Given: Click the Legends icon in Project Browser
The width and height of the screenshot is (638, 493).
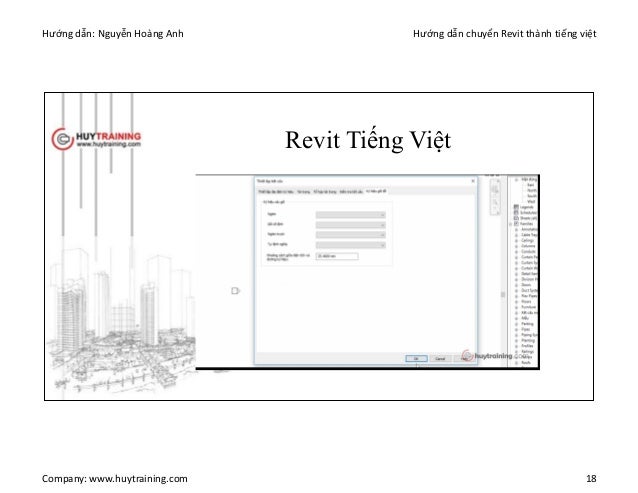Looking at the screenshot, I should pyautogui.click(x=516, y=207).
